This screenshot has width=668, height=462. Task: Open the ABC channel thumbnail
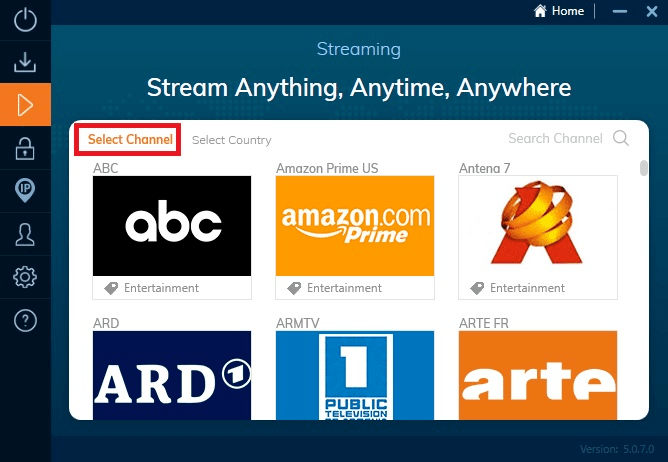coord(172,226)
